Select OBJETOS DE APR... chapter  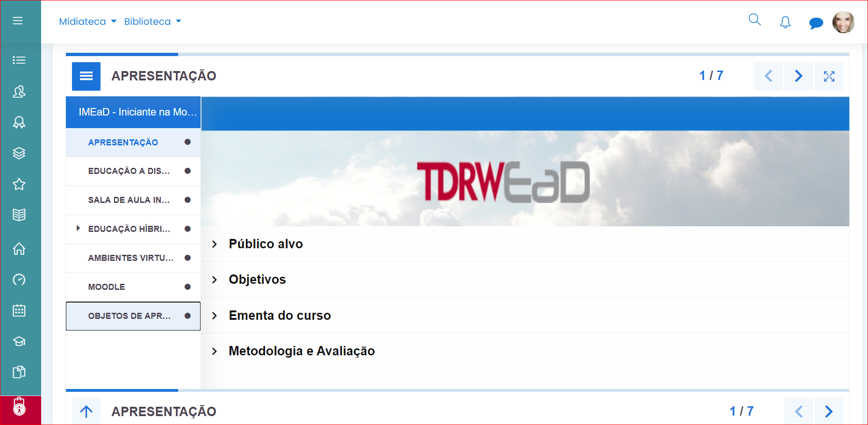coord(133,316)
